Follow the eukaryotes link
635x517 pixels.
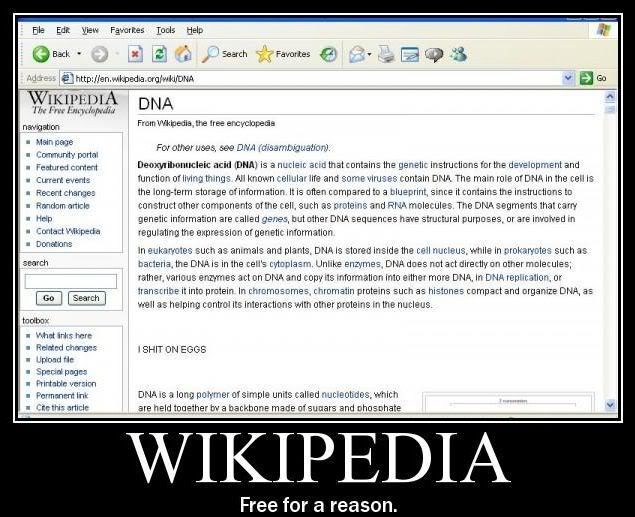[x=170, y=251]
